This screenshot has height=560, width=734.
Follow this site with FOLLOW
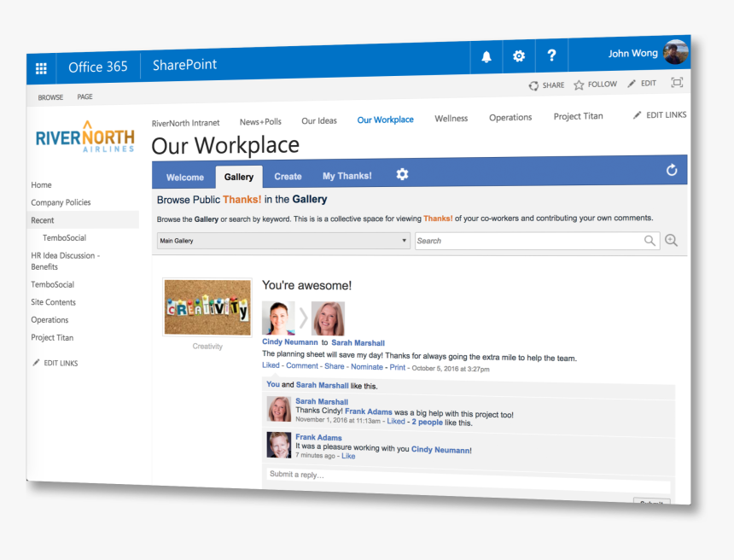pyautogui.click(x=596, y=85)
